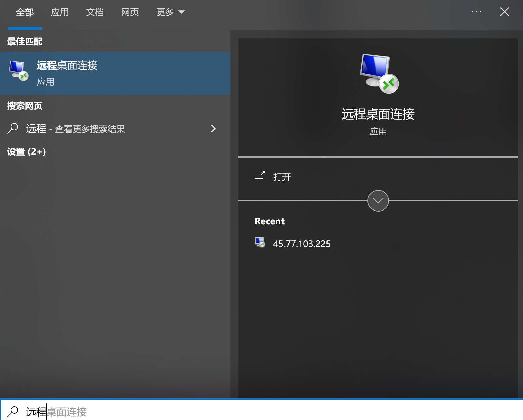Switch to the 全部 tab
Image resolution: width=523 pixels, height=420 pixels.
tap(25, 12)
